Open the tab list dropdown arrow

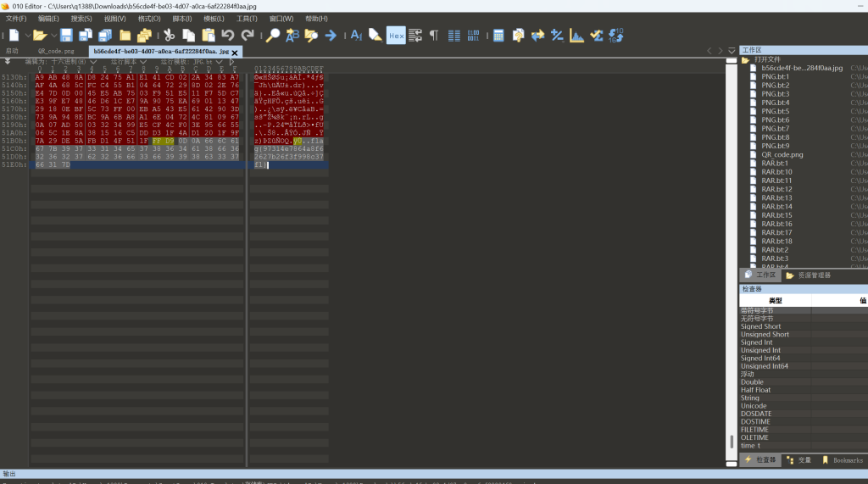(x=731, y=51)
